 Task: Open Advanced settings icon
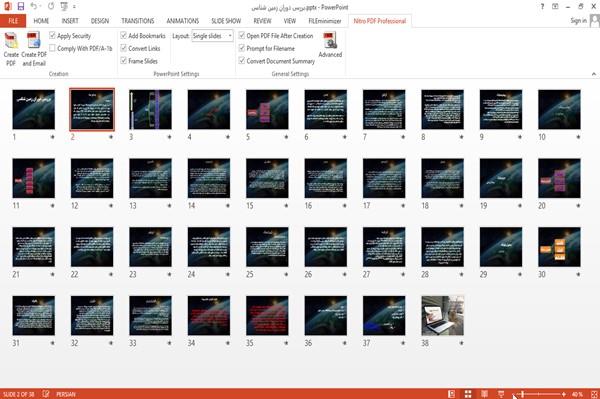(330, 41)
